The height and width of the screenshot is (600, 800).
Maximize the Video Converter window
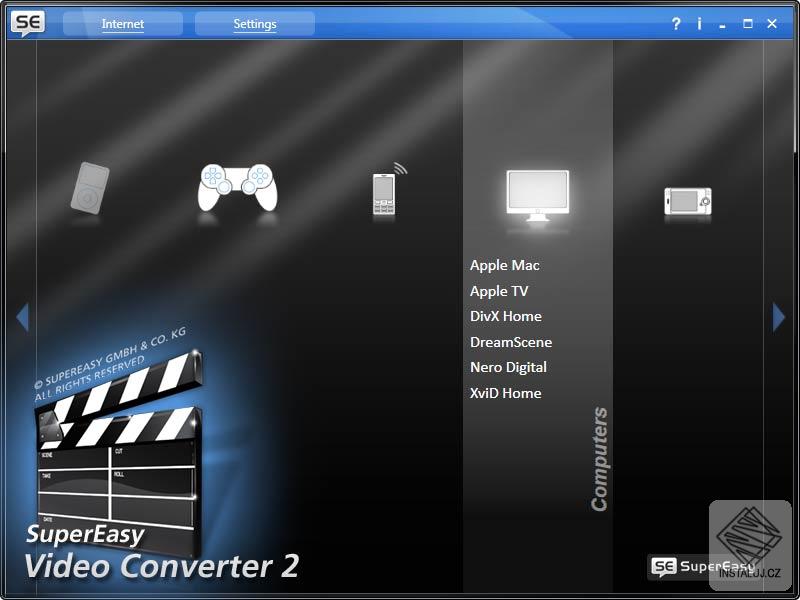tap(747, 23)
